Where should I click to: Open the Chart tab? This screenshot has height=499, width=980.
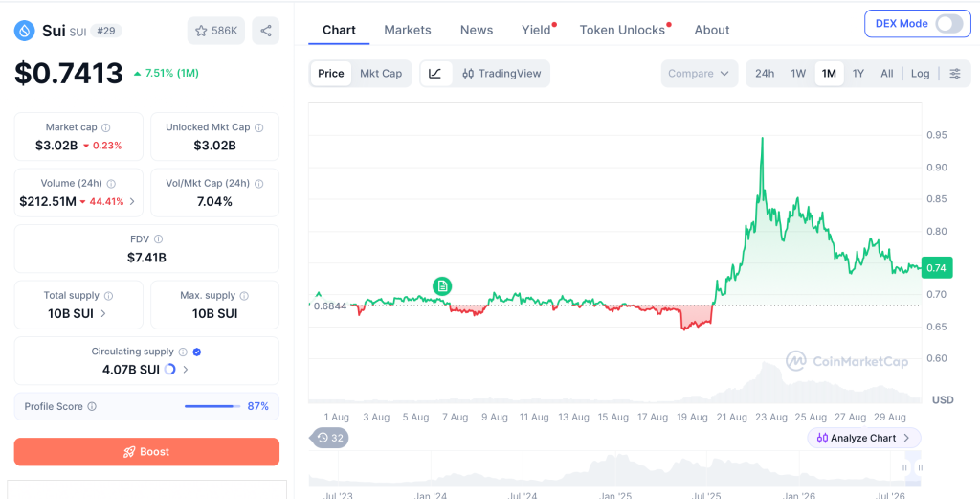(x=339, y=30)
